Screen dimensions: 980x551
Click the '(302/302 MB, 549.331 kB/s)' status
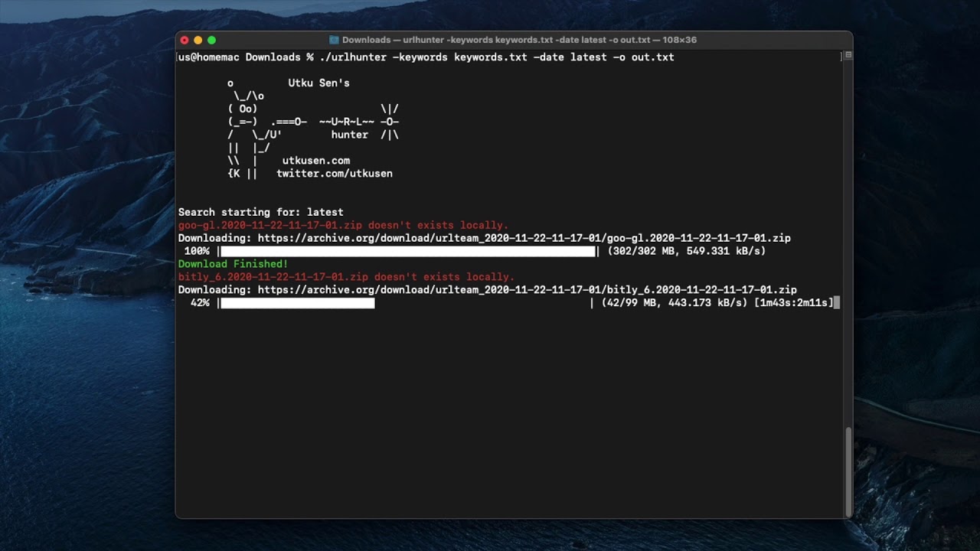687,251
